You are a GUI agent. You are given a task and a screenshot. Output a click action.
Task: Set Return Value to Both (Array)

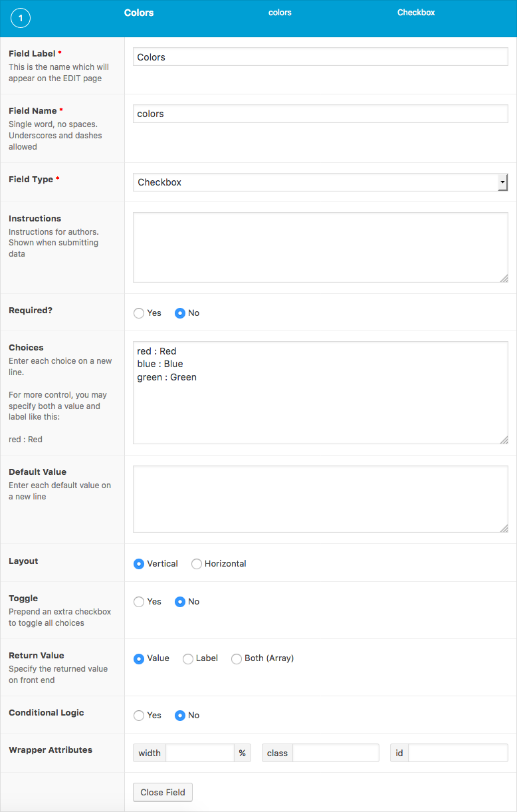click(237, 659)
